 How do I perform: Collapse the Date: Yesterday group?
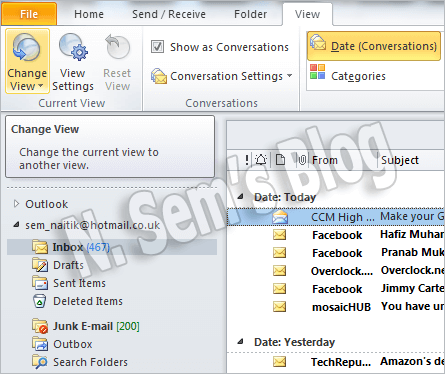[240, 342]
